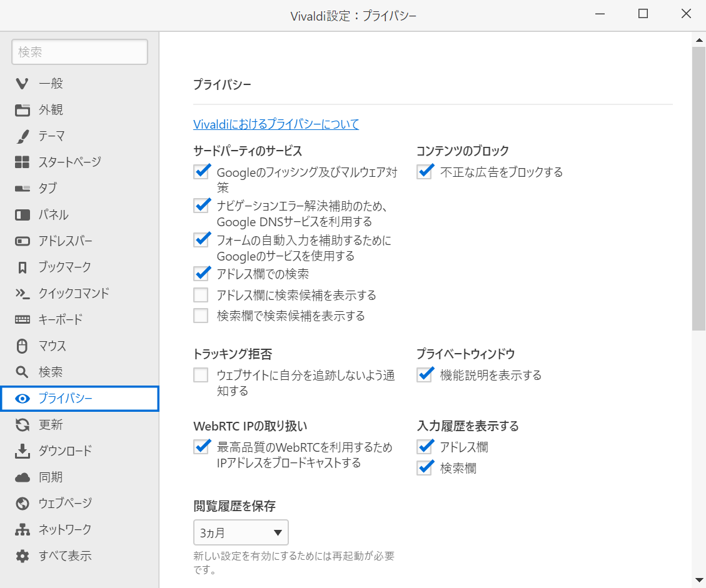Go to the タブ settings section label
The height and width of the screenshot is (588, 706).
click(48, 189)
